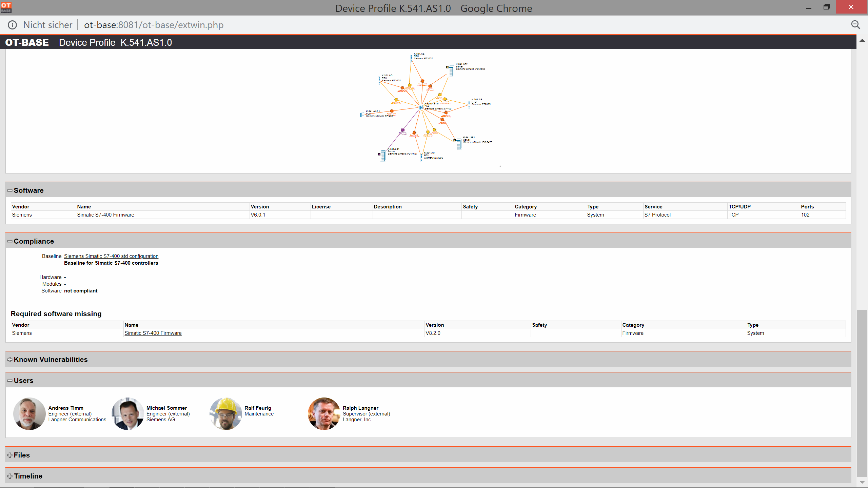Image resolution: width=868 pixels, height=488 pixels.
Task: Click the yellow marker square beside K.541.8E2
Action: coord(447,67)
